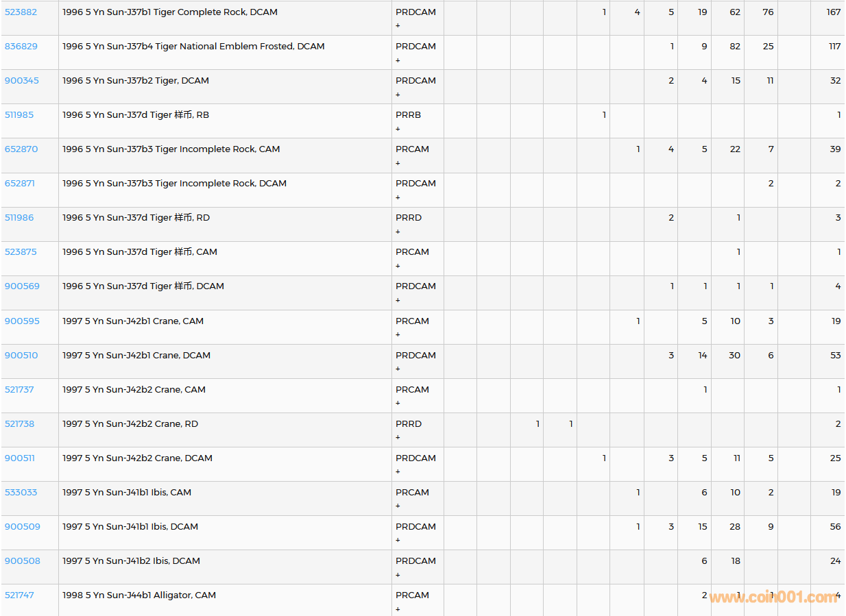Expand plus sign below PRDCAM for row 900508
The image size is (846, 616).
pyautogui.click(x=398, y=575)
